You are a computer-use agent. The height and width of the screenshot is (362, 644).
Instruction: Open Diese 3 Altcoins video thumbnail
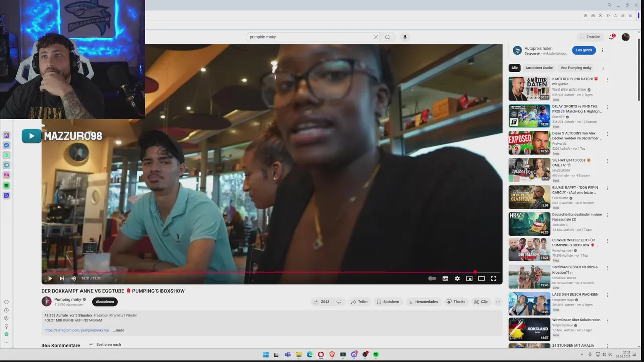tap(529, 143)
